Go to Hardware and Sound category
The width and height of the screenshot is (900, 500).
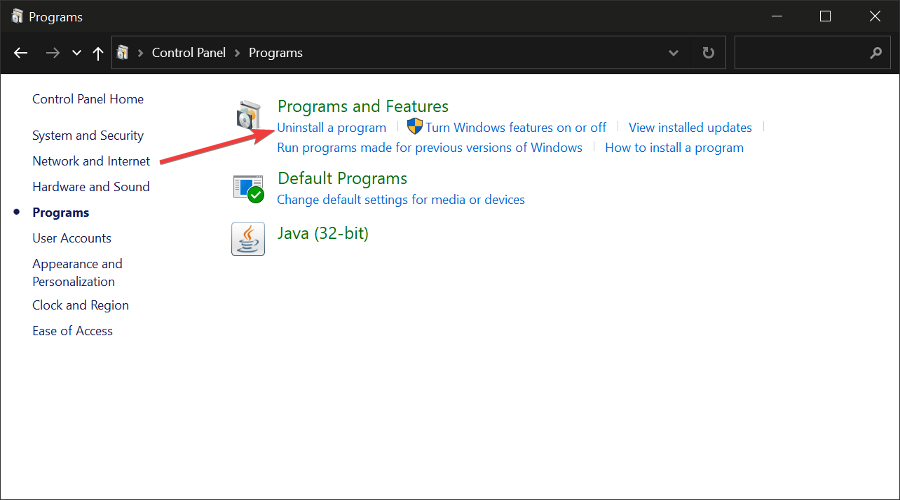tap(91, 187)
